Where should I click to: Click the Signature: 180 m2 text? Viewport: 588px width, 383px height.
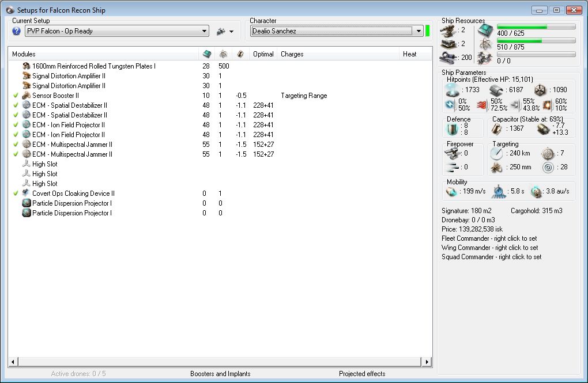[466, 211]
